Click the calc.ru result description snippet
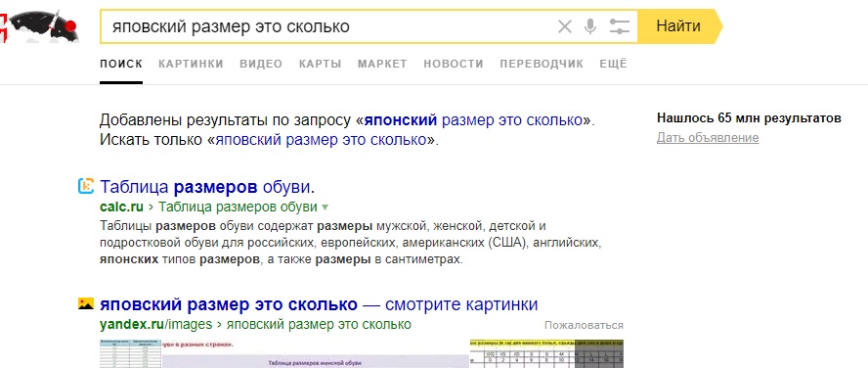Viewport: 868px width, 368px height. point(350,243)
